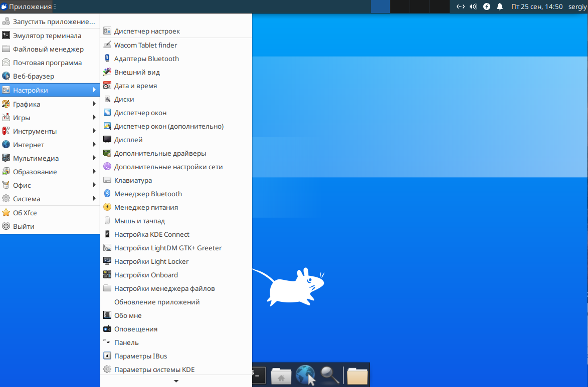Expand the Система submenu
This screenshot has height=387, width=588.
click(50, 199)
